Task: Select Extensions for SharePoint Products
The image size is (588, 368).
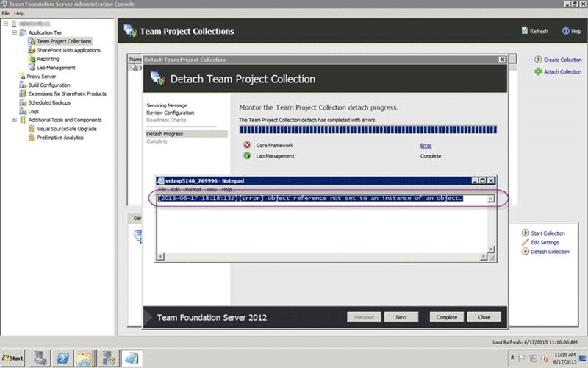Action: [67, 94]
